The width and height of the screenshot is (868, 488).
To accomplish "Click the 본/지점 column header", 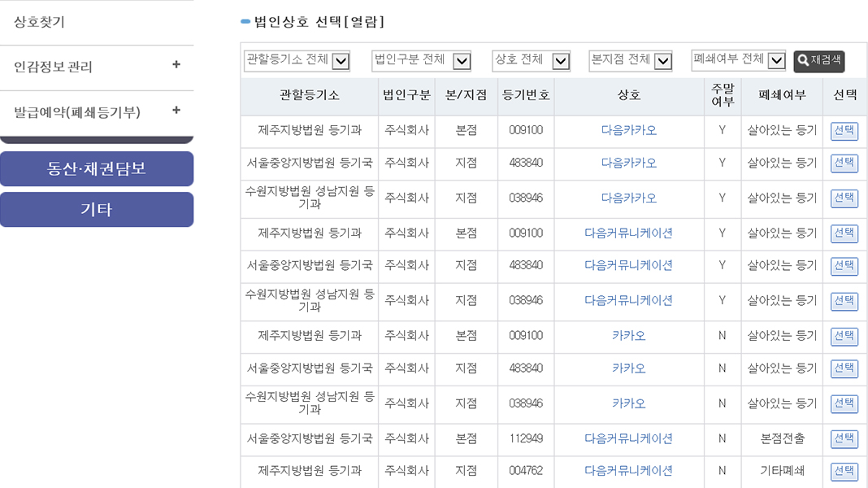I will pos(467,96).
